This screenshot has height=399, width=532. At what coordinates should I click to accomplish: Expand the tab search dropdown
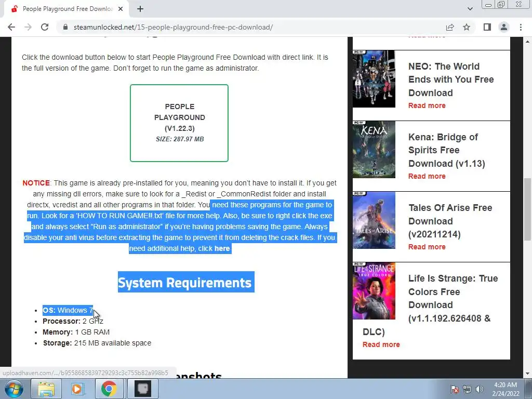point(470,9)
